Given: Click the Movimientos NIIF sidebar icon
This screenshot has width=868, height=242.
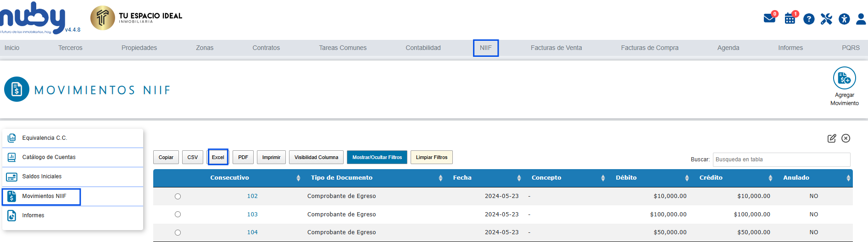Looking at the screenshot, I should (12, 196).
